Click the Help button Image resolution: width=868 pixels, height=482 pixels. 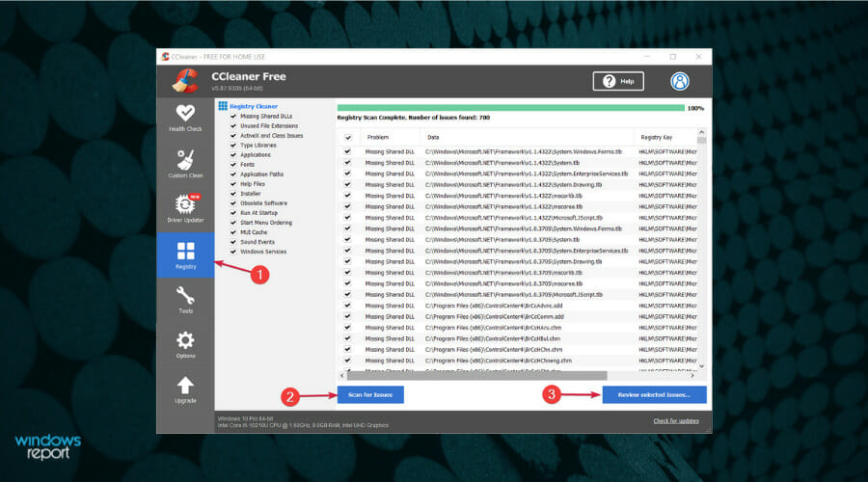pos(618,81)
